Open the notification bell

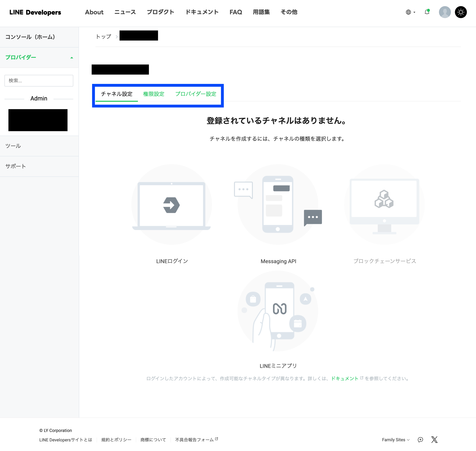pyautogui.click(x=427, y=12)
